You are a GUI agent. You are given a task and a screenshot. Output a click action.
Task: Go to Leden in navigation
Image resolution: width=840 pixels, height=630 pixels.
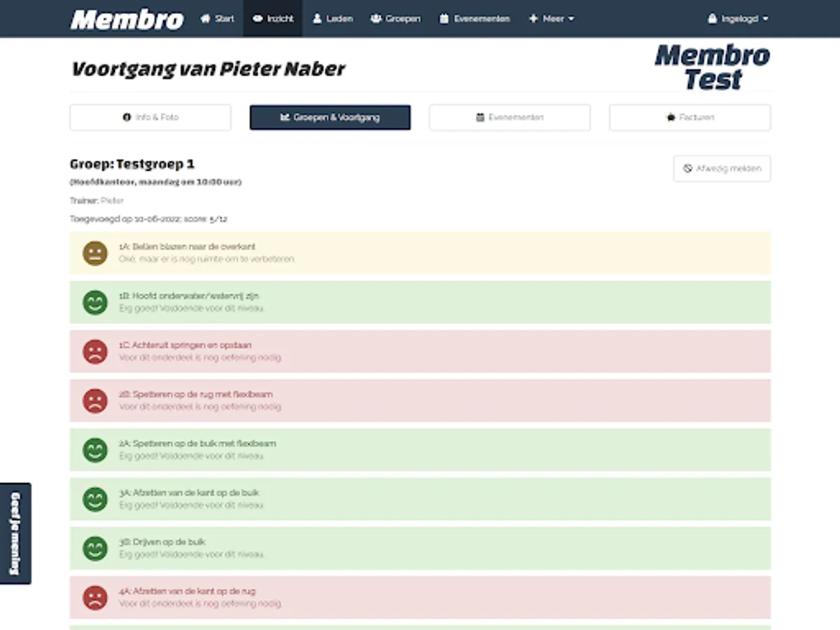(332, 19)
